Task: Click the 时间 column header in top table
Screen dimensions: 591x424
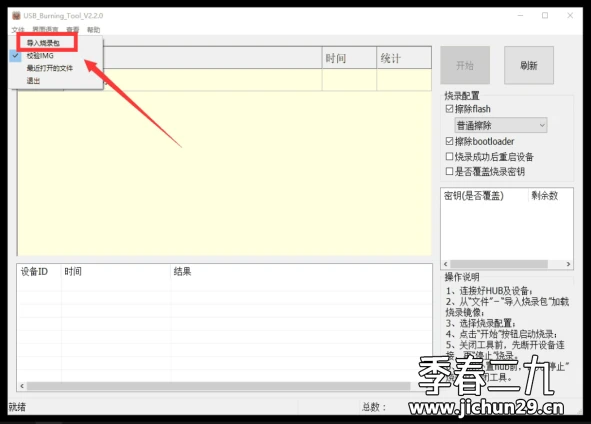Action: (349, 58)
